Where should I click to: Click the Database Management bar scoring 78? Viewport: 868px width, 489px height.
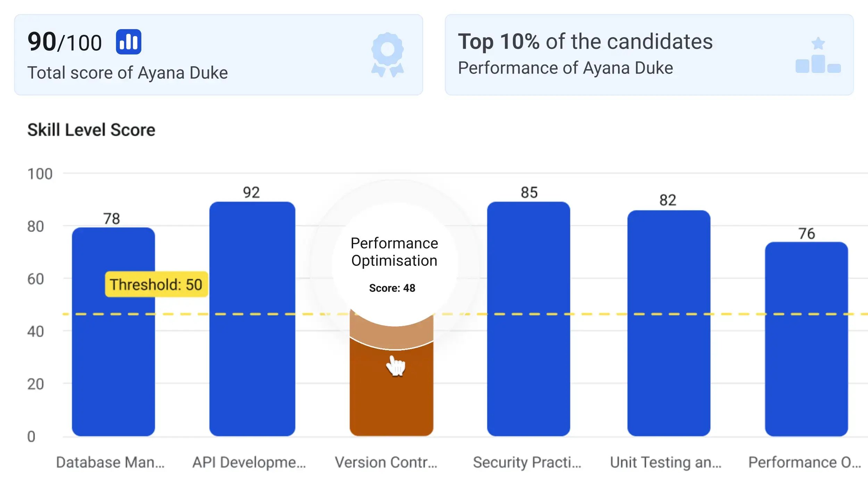[113, 347]
